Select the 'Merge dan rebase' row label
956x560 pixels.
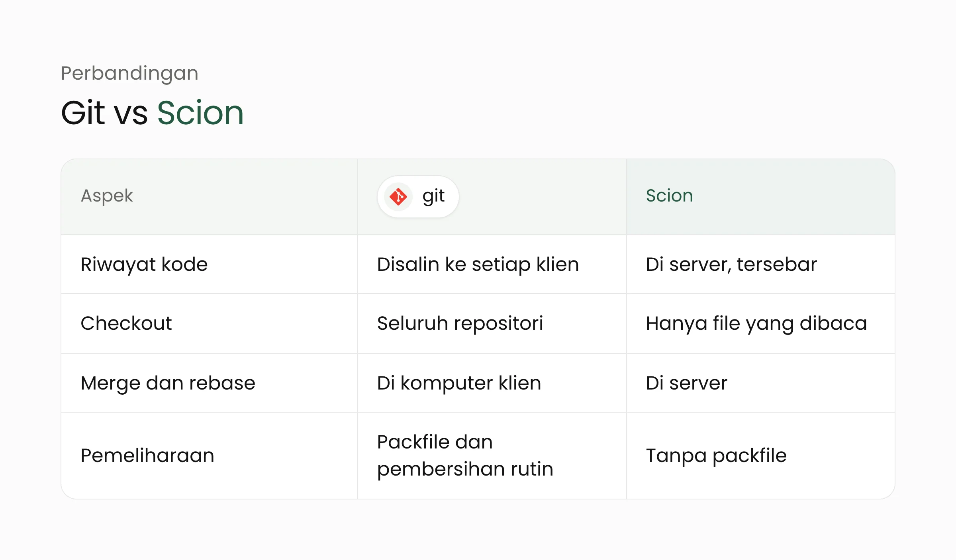[168, 384]
